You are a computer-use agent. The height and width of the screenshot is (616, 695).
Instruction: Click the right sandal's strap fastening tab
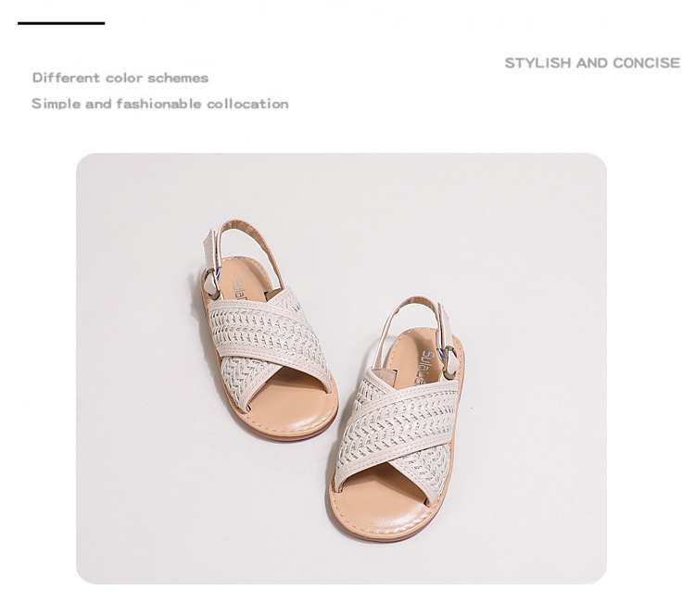tap(445, 326)
